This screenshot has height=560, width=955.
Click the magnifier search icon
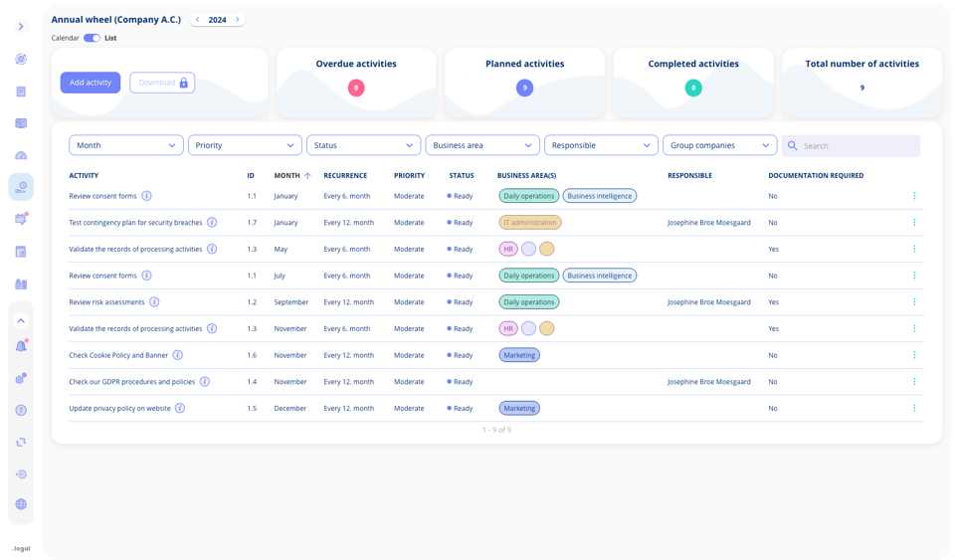[793, 146]
